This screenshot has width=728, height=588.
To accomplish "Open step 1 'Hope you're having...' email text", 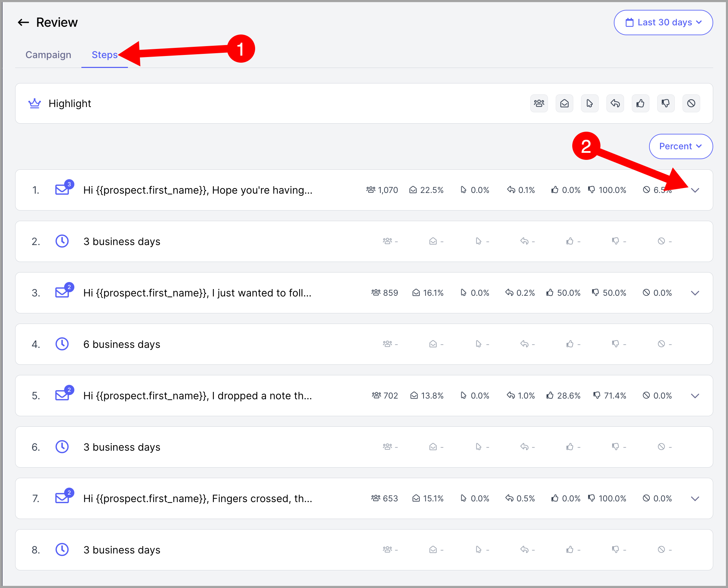I will [x=198, y=190].
